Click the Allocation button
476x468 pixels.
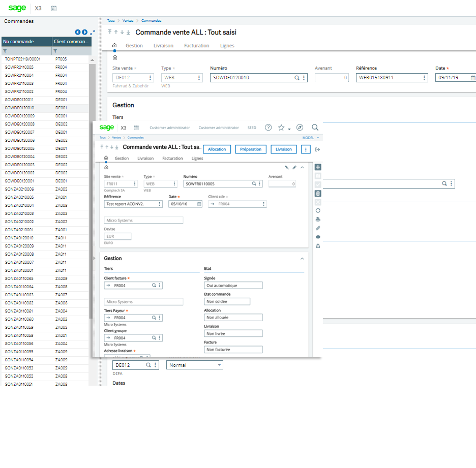tap(217, 149)
